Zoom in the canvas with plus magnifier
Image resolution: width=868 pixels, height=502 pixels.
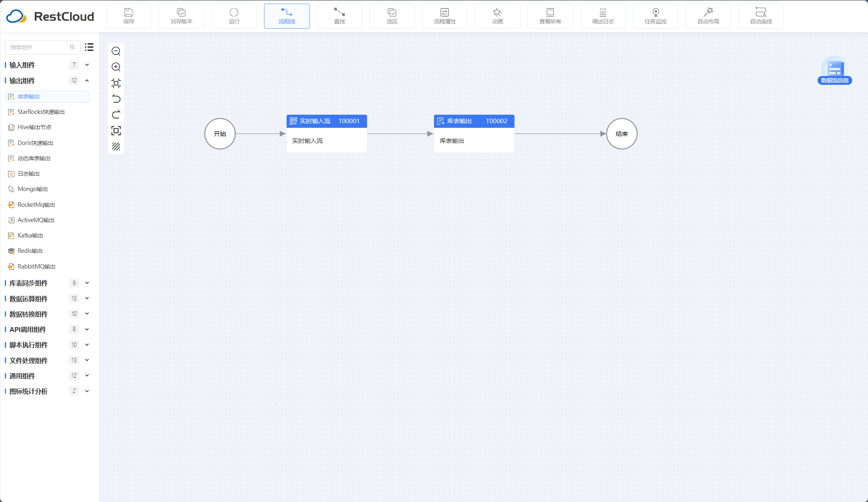pos(116,67)
